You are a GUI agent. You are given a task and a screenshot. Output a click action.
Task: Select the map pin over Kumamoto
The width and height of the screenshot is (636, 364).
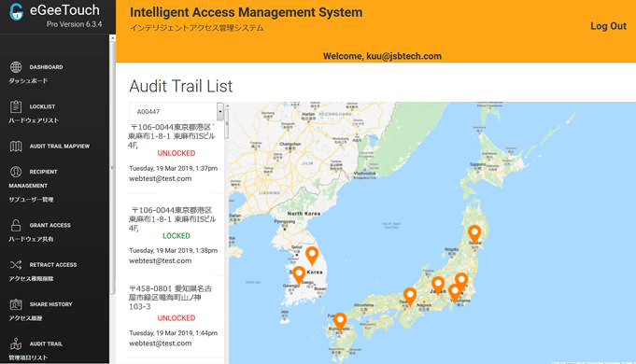point(340,322)
